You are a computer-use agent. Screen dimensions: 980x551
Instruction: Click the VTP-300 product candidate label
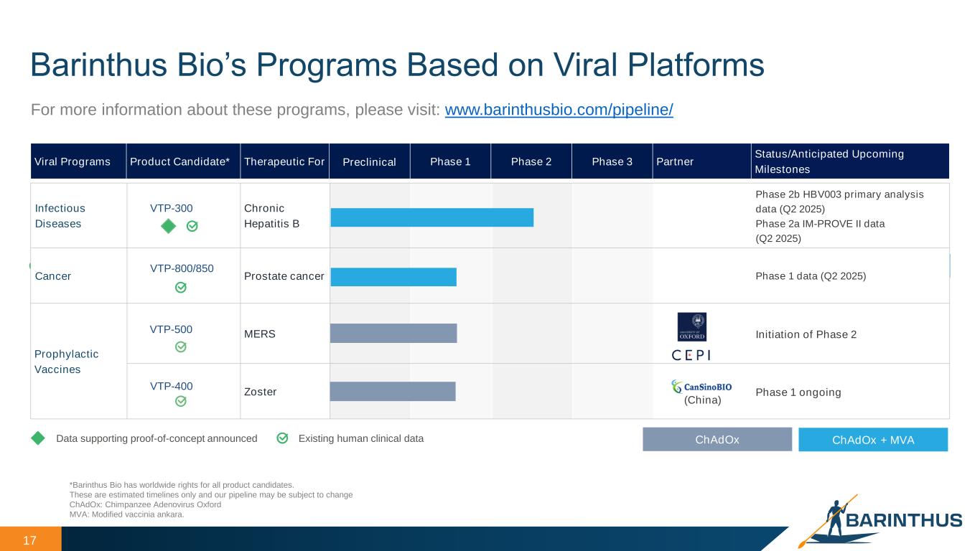pyautogui.click(x=171, y=208)
